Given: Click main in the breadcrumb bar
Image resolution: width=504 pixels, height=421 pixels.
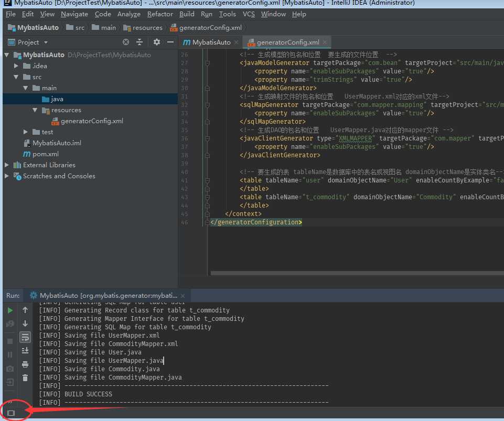Looking at the screenshot, I should tap(104, 28).
